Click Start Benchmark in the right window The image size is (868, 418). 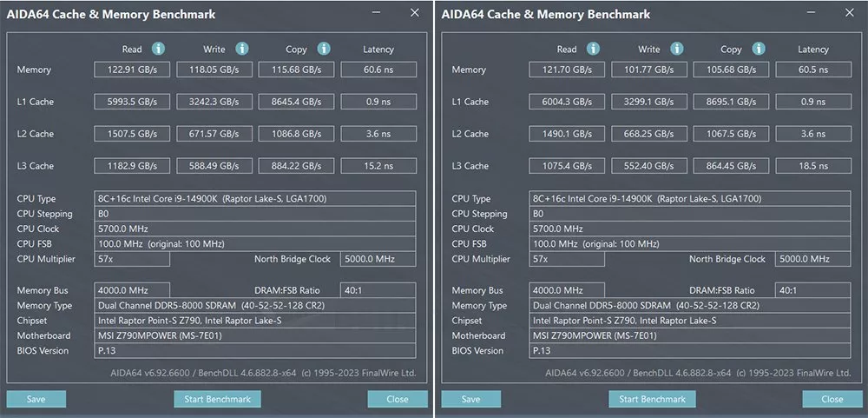tap(652, 399)
